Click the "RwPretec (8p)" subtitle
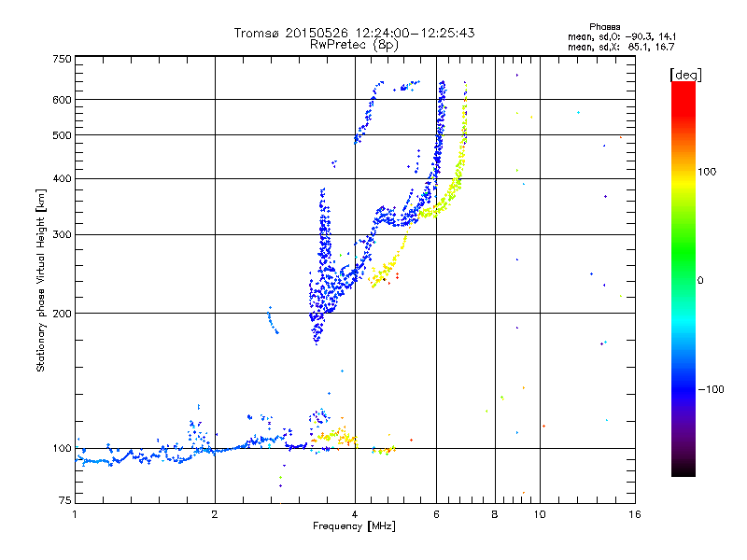The height and width of the screenshot is (560, 747). (354, 45)
